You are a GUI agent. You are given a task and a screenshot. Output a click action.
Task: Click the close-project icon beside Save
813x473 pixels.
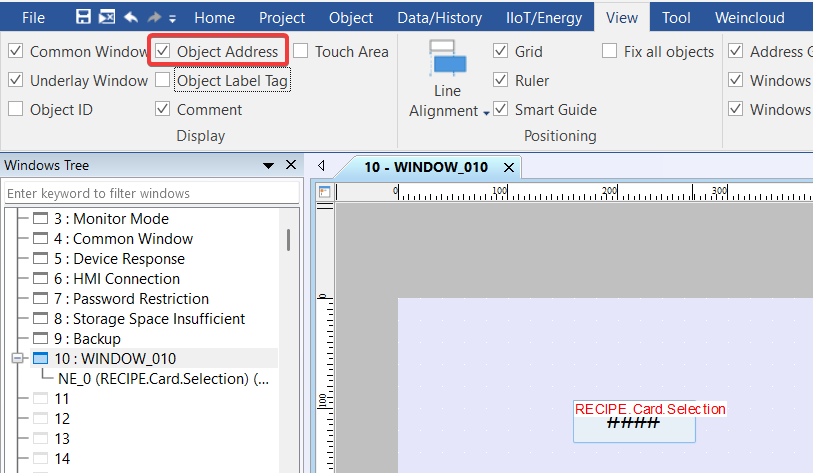pyautogui.click(x=106, y=18)
